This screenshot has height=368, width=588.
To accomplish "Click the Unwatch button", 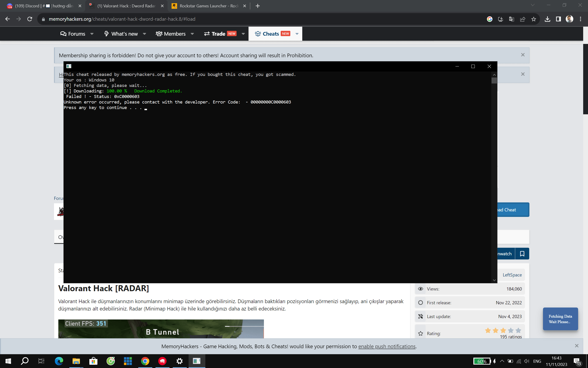I will point(506,254).
